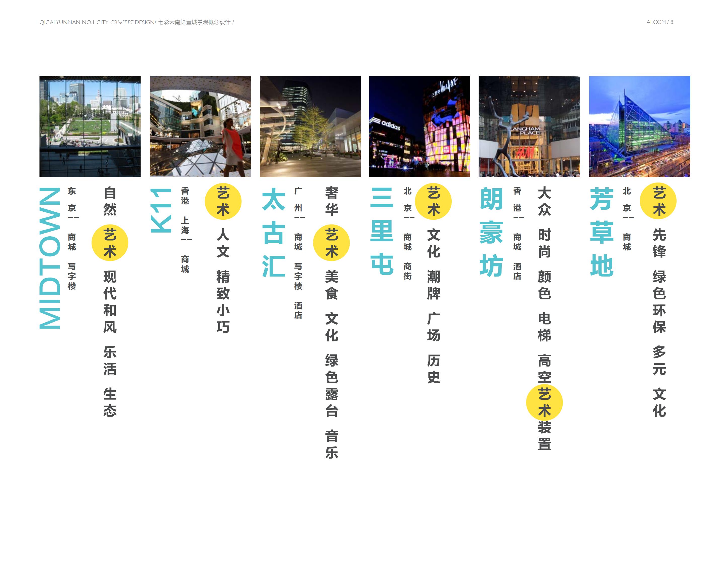
Task: Click 奢华 keyword text
Action: pos(331,201)
